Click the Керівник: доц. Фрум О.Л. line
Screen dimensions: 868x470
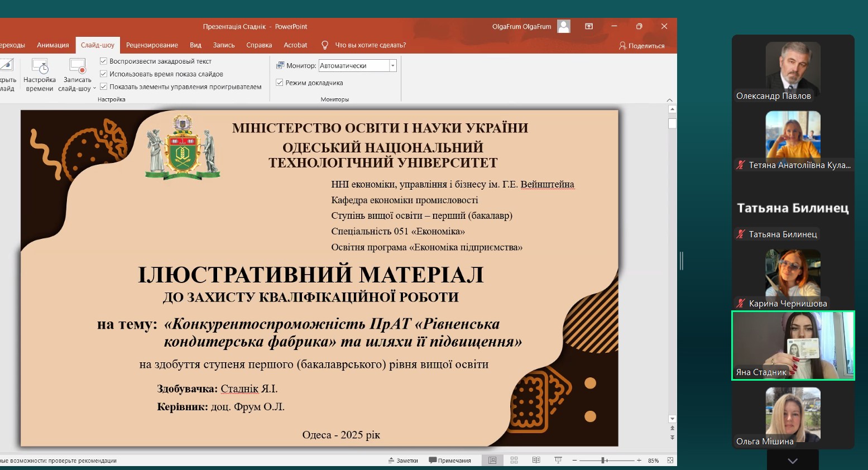click(x=221, y=407)
